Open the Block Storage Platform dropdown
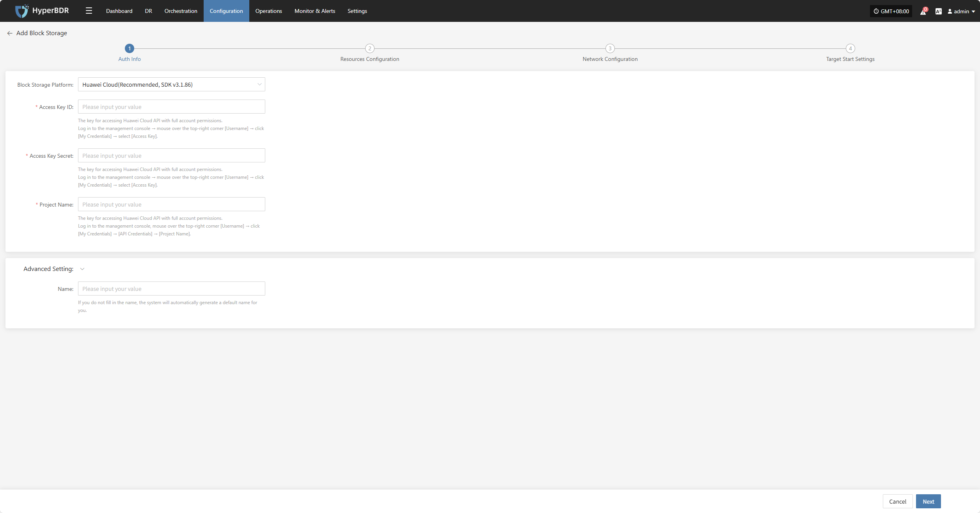This screenshot has width=980, height=513. [x=172, y=84]
